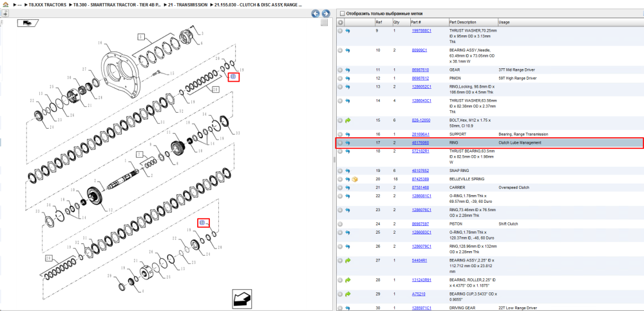Image resolution: width=644 pixels, height=311 pixels.
Task: Select the circle toggle for Ref 15 row
Action: [340, 120]
